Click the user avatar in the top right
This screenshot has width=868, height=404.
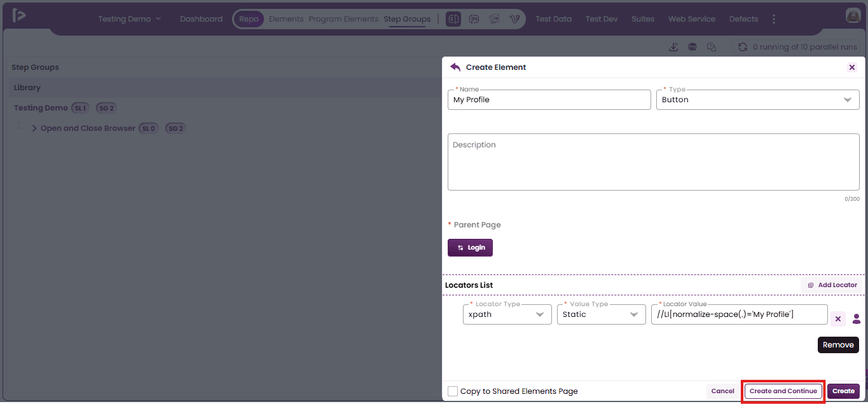(853, 16)
